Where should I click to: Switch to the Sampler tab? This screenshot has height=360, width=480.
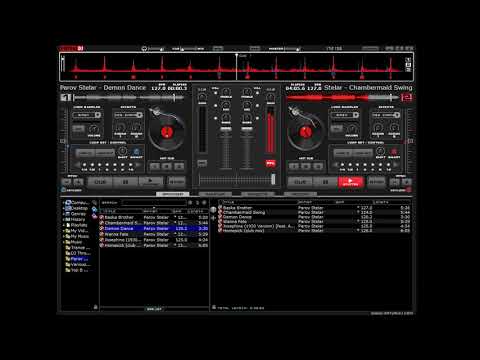pyautogui.click(x=215, y=194)
